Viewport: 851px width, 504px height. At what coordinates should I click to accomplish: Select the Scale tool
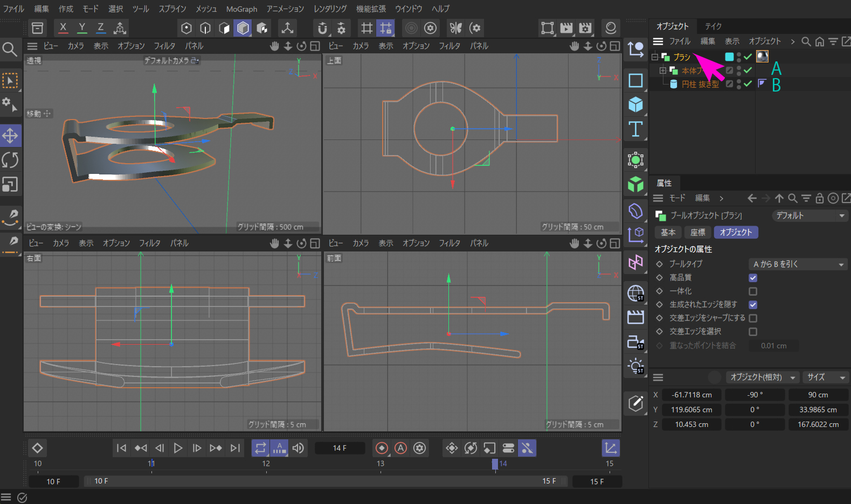[10, 185]
